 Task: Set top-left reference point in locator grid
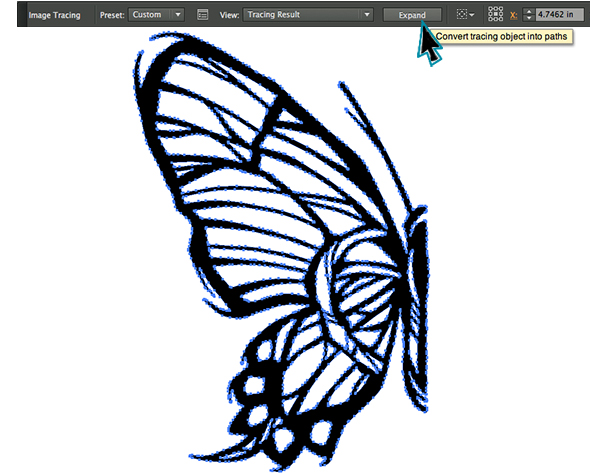[x=491, y=9]
